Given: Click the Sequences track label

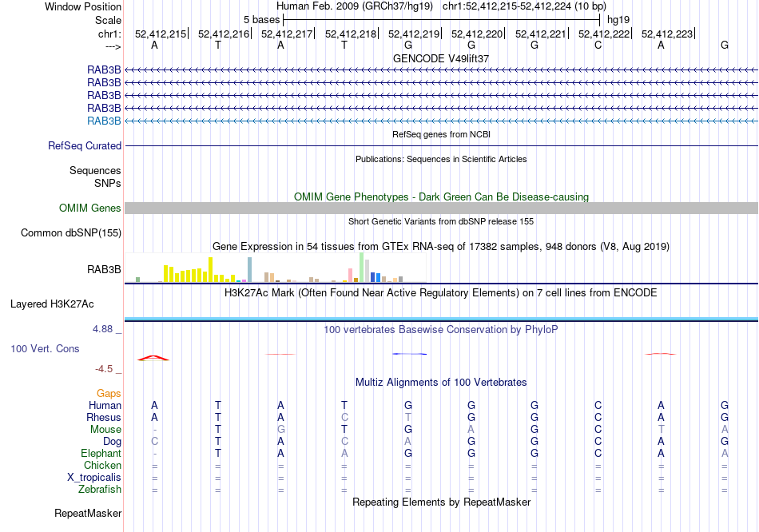Looking at the screenshot, I should tap(95, 170).
